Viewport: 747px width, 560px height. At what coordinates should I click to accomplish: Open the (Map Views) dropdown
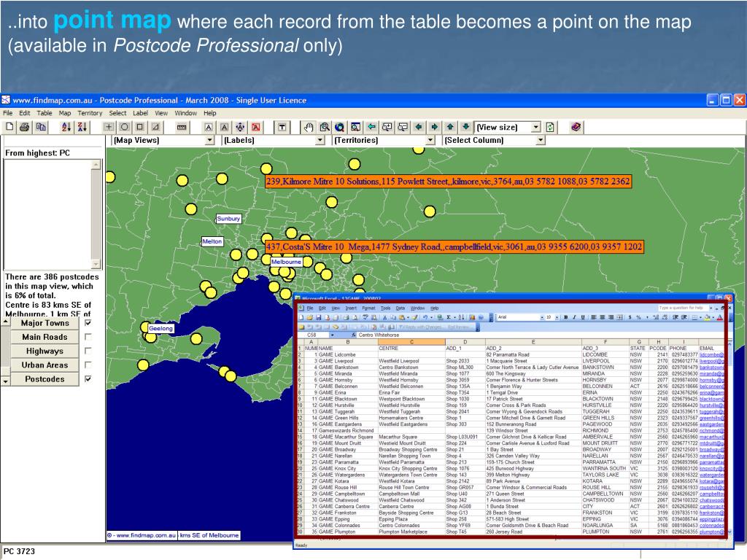[x=210, y=140]
